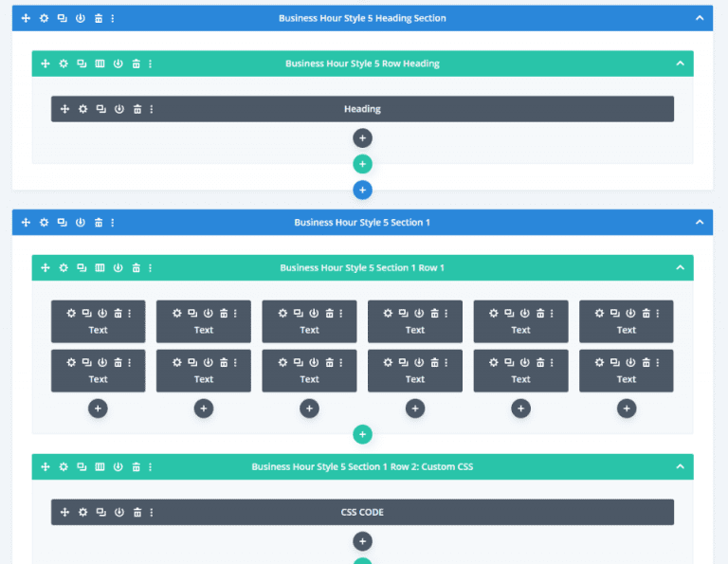Image resolution: width=728 pixels, height=564 pixels.
Task: Click move icon on Row 2: Custom CSS bar
Action: [45, 467]
